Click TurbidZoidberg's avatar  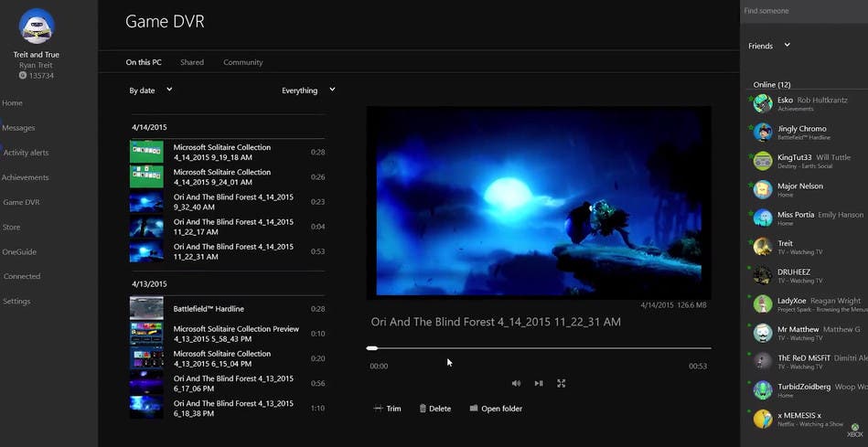pyautogui.click(x=762, y=390)
